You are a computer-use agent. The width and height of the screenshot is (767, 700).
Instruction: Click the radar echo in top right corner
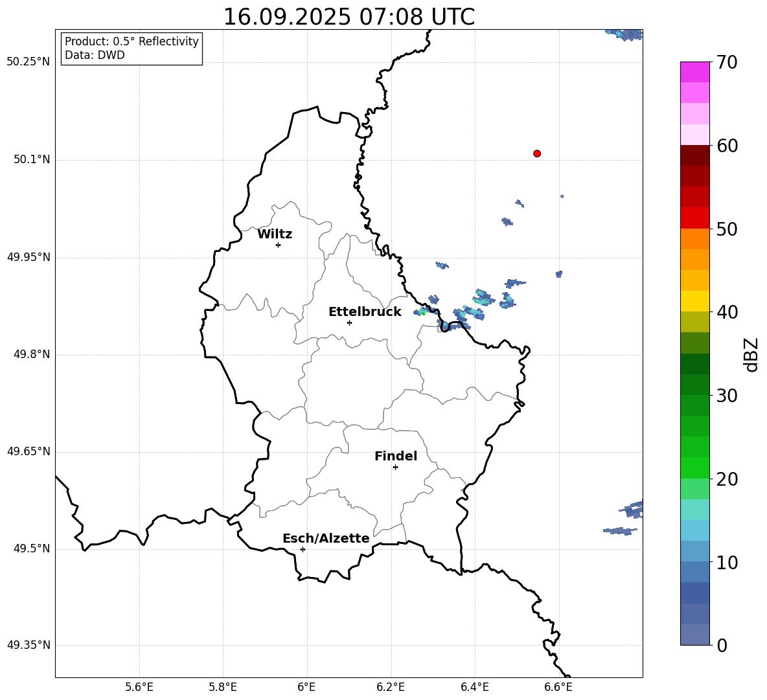coord(624,34)
